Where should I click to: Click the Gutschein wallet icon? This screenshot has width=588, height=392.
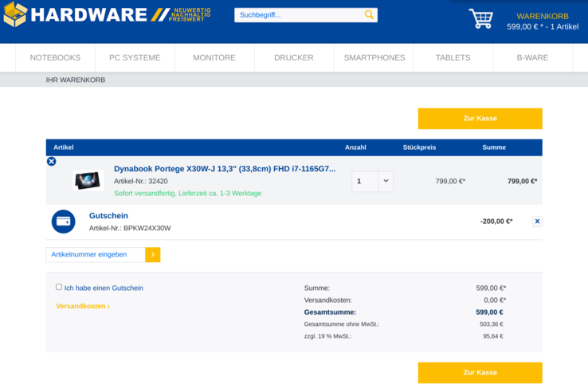click(63, 221)
